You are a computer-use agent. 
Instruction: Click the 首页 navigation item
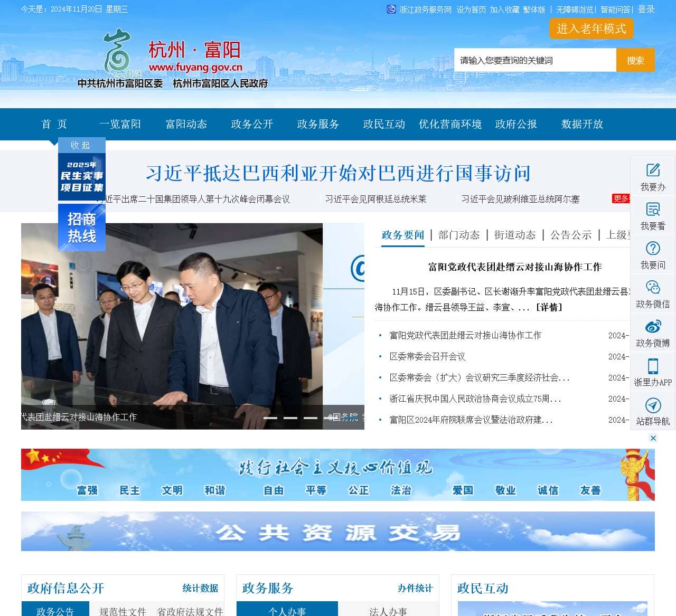(54, 124)
